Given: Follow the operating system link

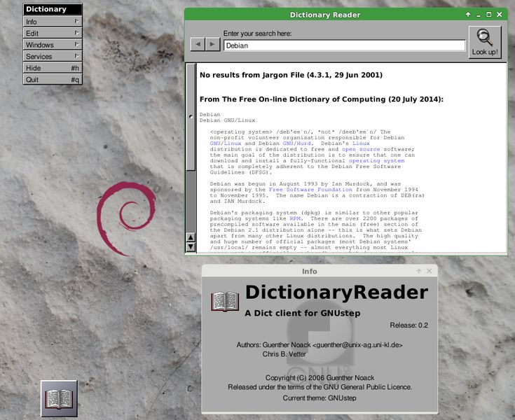Looking at the screenshot, I should (376, 161).
